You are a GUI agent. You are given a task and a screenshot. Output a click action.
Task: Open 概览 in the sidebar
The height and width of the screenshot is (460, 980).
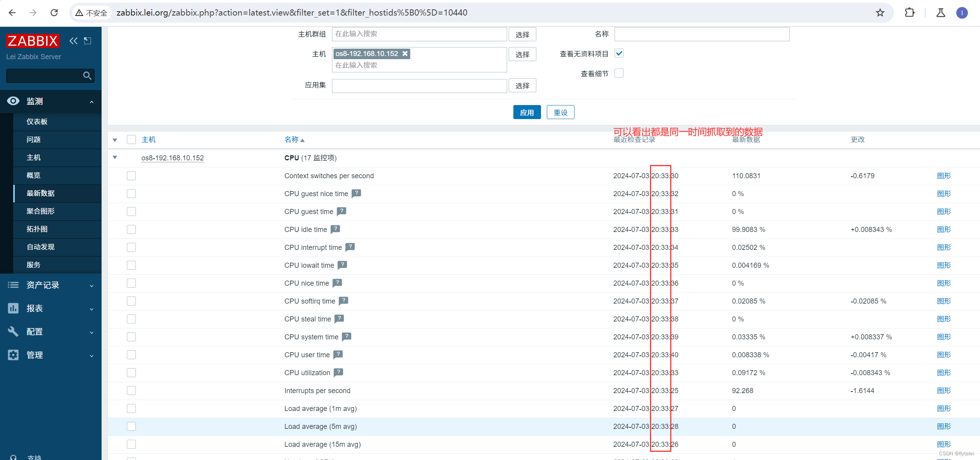coord(57,176)
